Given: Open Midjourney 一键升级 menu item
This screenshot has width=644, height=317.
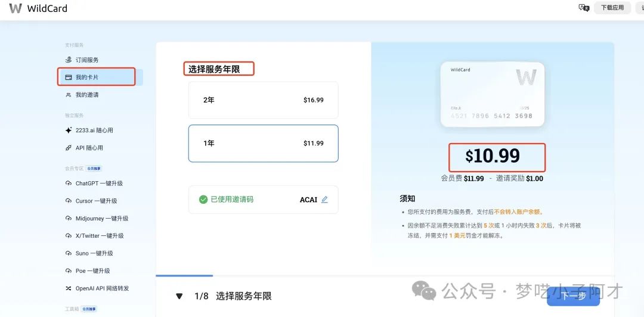Looking at the screenshot, I should (x=101, y=219).
